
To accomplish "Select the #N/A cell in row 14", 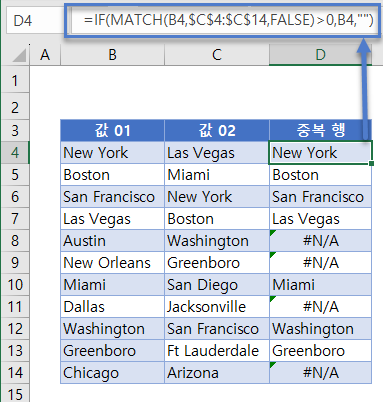I will pos(320,373).
